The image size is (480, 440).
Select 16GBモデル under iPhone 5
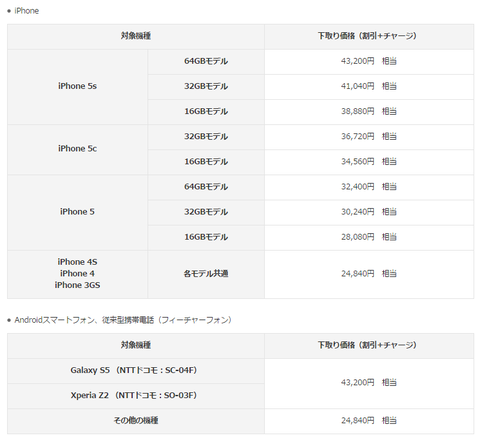click(x=206, y=237)
